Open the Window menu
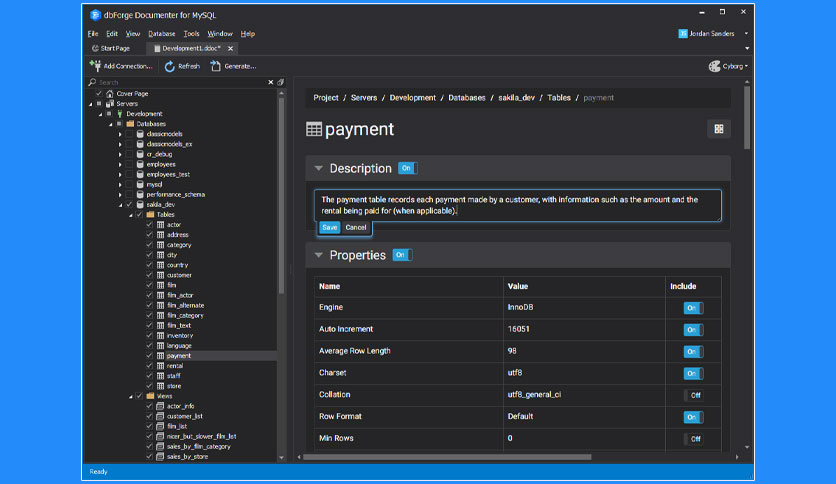Image resolution: width=836 pixels, height=484 pixels. (x=220, y=34)
